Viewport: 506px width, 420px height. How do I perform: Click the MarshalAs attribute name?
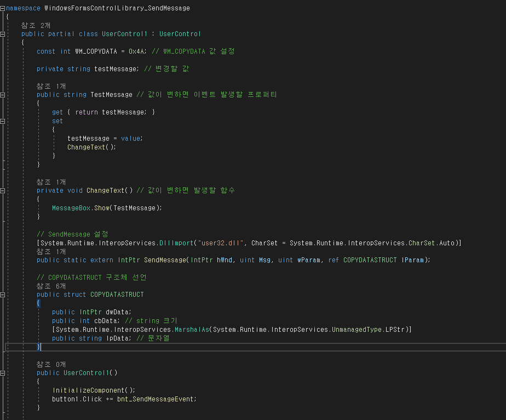(192, 329)
